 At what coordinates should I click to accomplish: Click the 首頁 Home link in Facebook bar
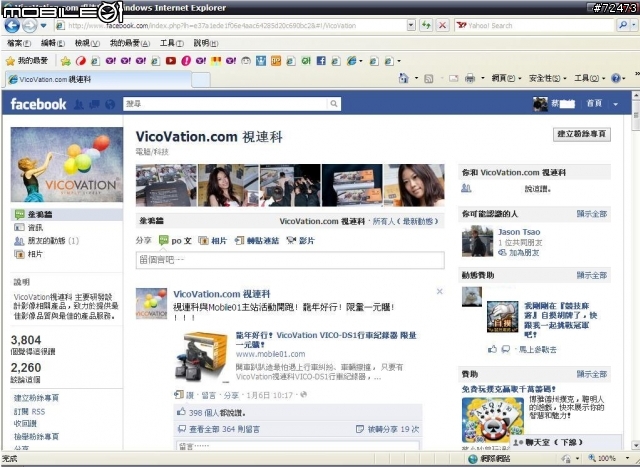click(594, 104)
